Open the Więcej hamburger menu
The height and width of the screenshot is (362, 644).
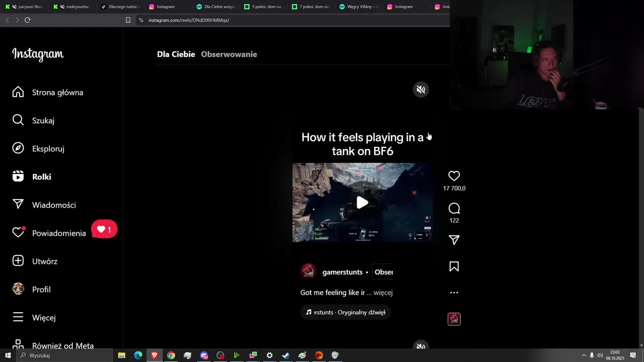pos(34,318)
